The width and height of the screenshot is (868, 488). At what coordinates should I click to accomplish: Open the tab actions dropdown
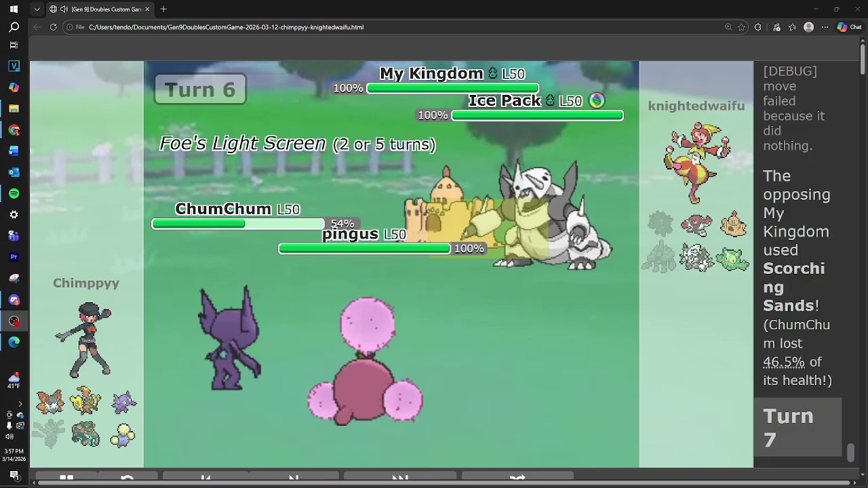[37, 9]
